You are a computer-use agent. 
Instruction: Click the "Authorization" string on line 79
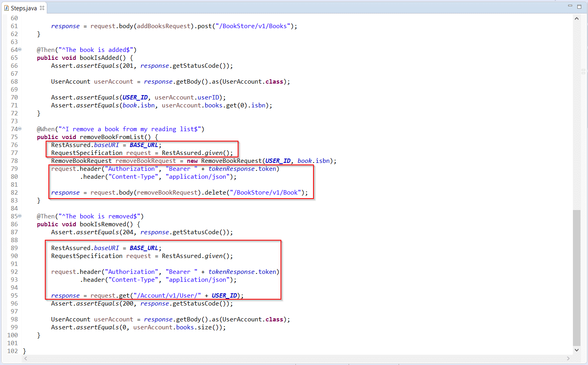131,169
